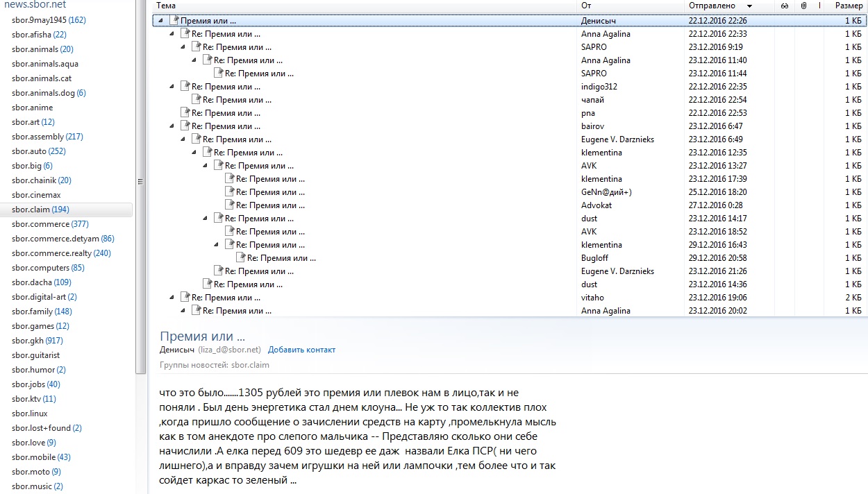868x494 pixels.
Task: Click message icon in indigo312's row
Action: [x=185, y=86]
